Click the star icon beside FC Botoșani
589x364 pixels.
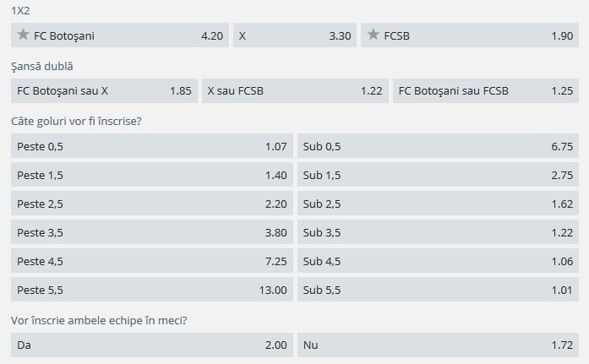click(x=24, y=35)
